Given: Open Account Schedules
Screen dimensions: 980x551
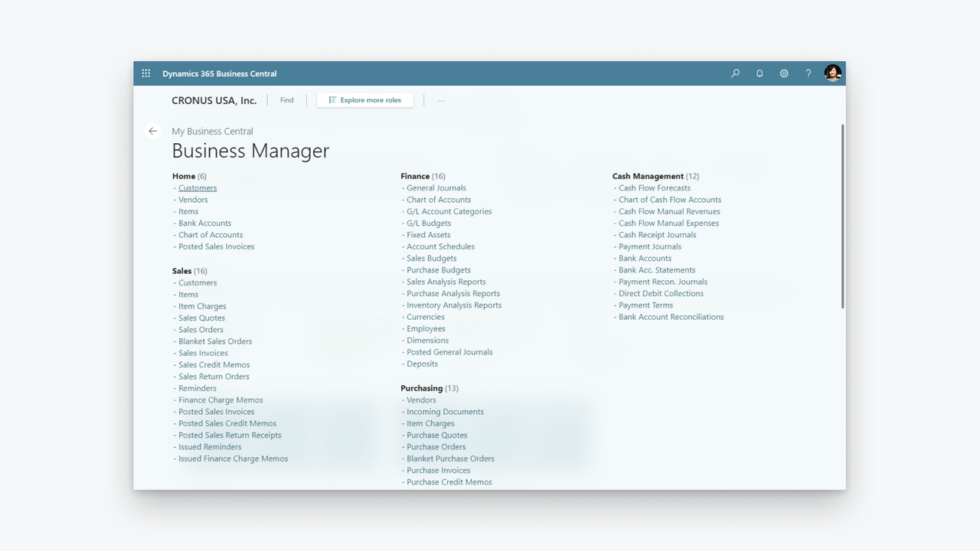Looking at the screenshot, I should tap(441, 246).
